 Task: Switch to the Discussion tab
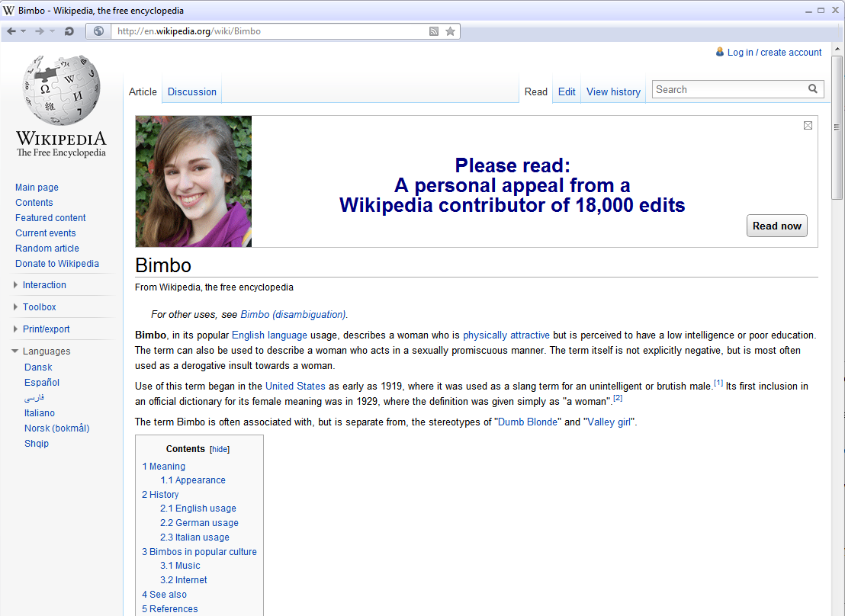pos(191,92)
